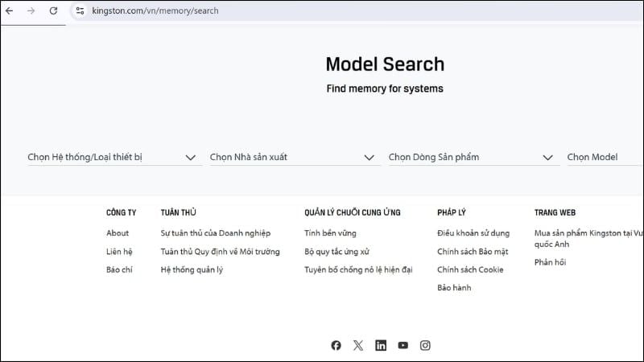Open Kingston's LinkedIn icon

[x=381, y=345]
